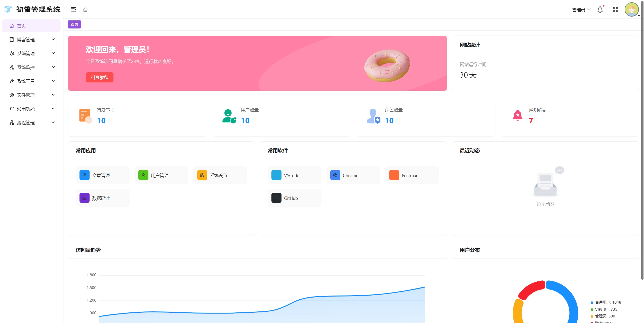Viewport: 644px width, 323px height.
Task: Click the home icon in the header
Action: point(85,10)
